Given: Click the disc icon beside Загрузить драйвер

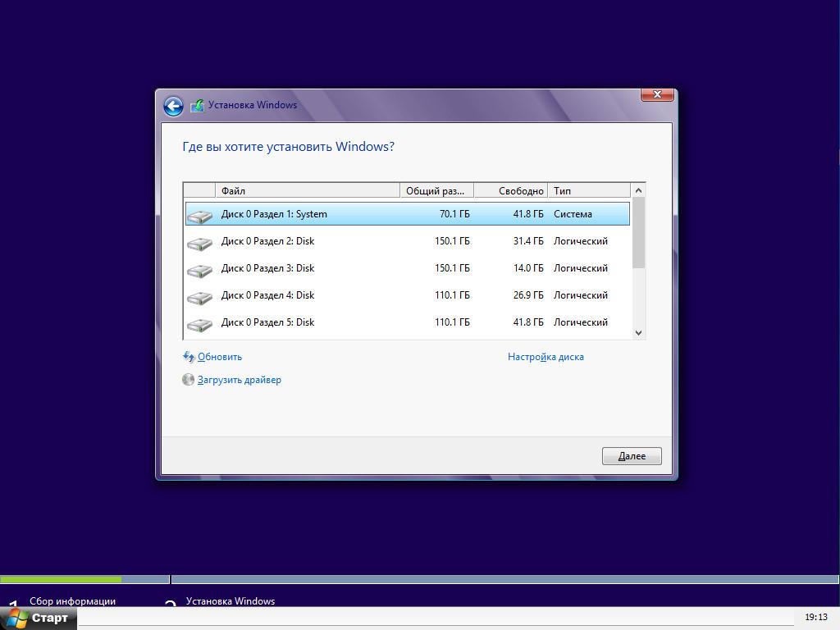Looking at the screenshot, I should click(189, 380).
